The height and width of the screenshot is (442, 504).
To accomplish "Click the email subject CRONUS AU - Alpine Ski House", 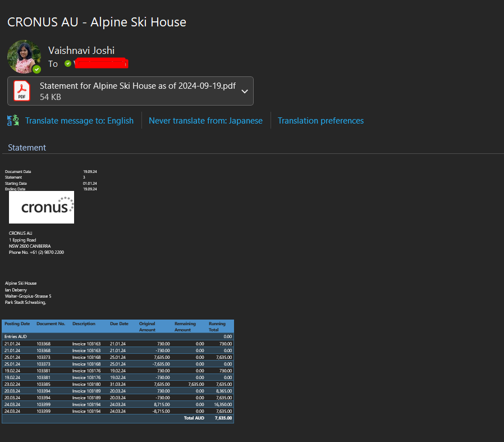I will (97, 22).
